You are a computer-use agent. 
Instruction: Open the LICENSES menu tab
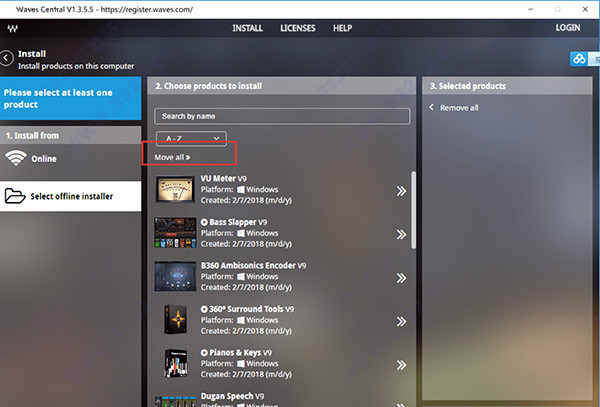tap(298, 28)
